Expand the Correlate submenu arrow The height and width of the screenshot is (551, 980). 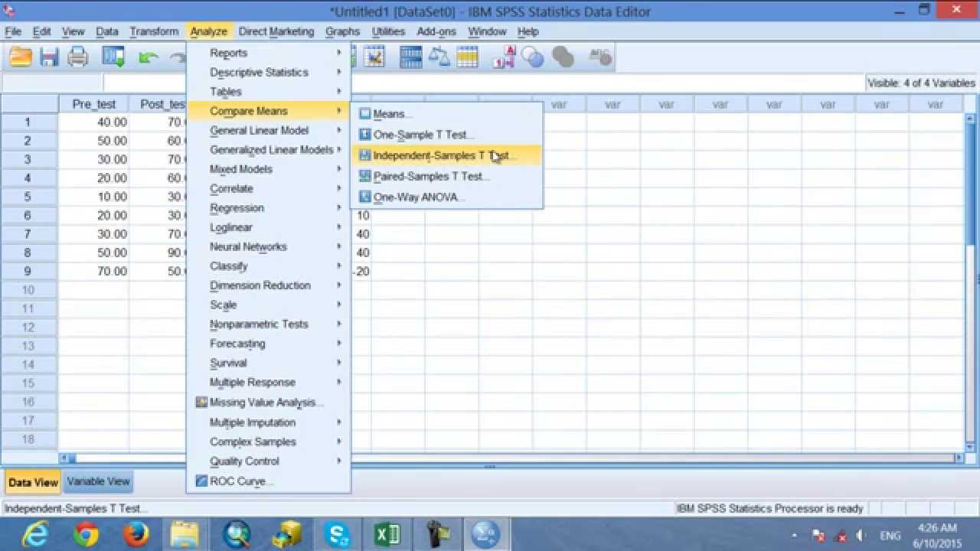pos(338,188)
